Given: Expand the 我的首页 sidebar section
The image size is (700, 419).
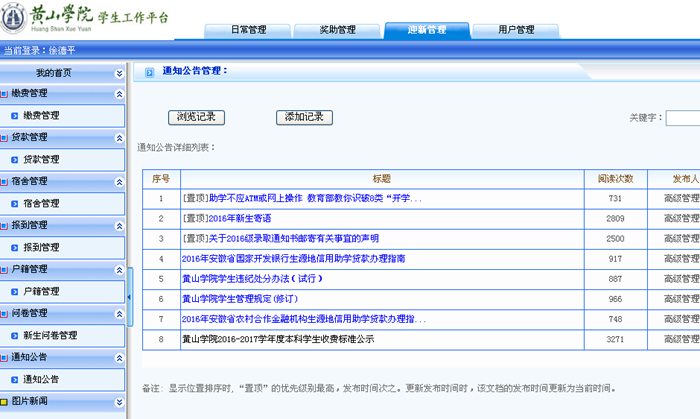Looking at the screenshot, I should (x=119, y=73).
